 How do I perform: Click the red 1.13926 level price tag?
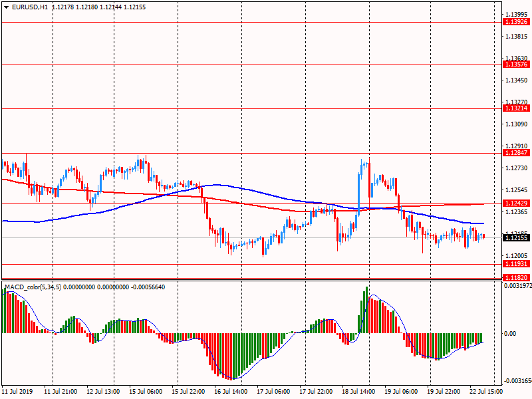pos(516,22)
